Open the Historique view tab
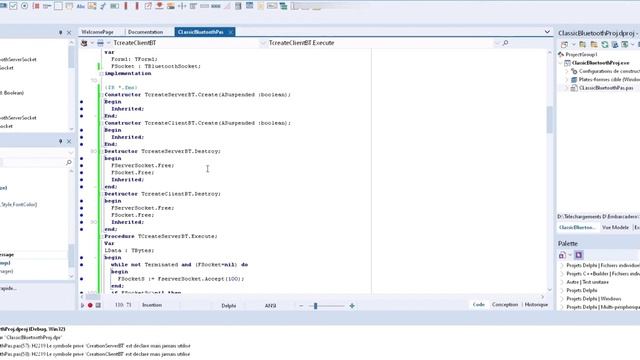 pos(536,304)
